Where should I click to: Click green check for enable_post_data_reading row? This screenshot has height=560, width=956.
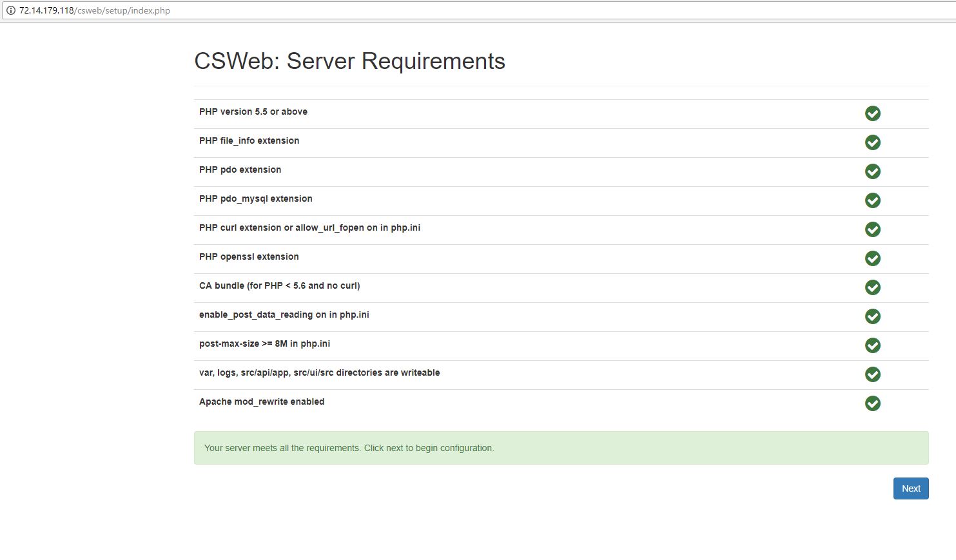click(x=872, y=316)
